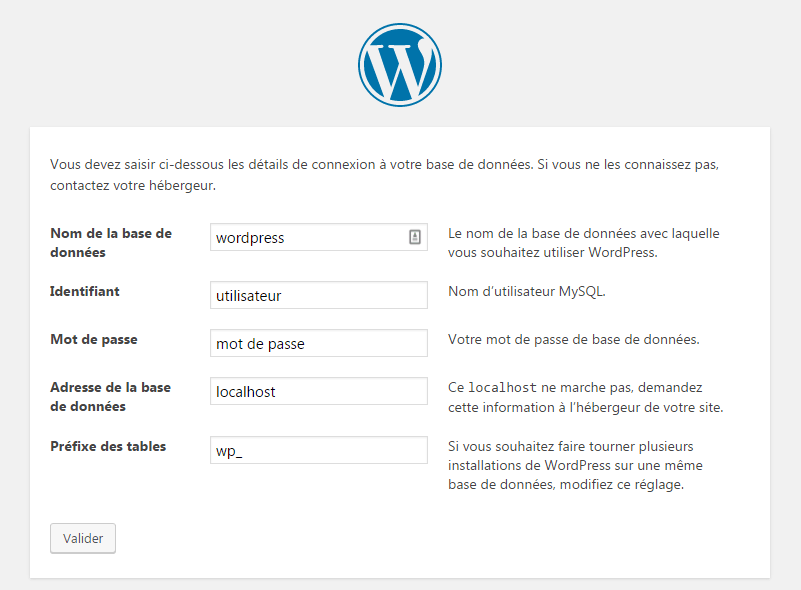Screen dimensions: 801x590
Task: Click the intro paragraph starting "Vous devez saisir ci-dessous"
Action: pyautogui.click(x=384, y=175)
